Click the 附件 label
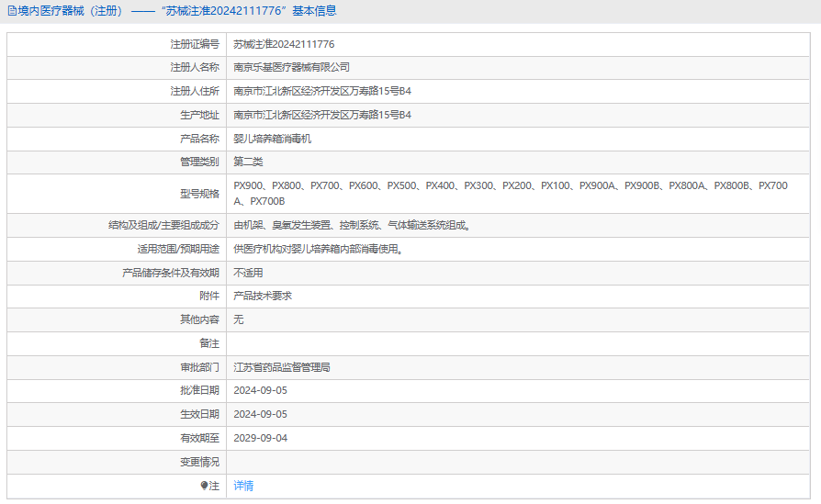This screenshot has height=504, width=821. coord(209,296)
